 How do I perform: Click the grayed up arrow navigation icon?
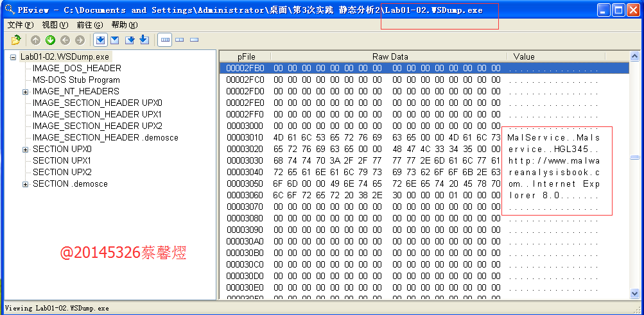(x=35, y=40)
